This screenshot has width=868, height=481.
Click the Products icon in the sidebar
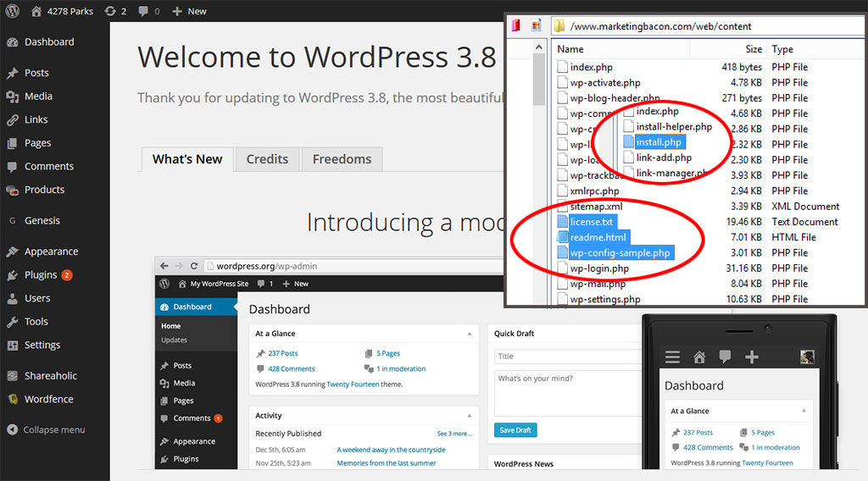click(12, 191)
